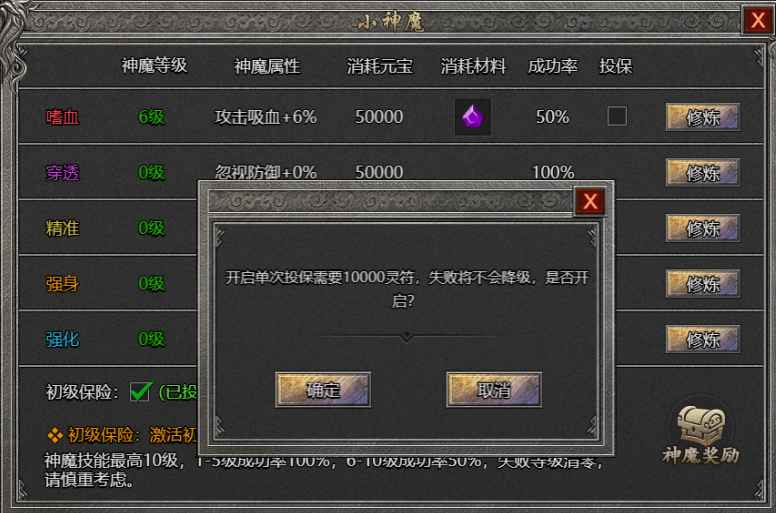
Task: Click 修炼 for the 强化 skill
Action: coord(703,339)
